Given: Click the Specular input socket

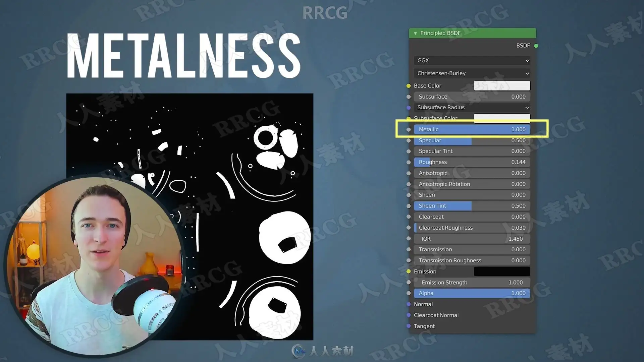Looking at the screenshot, I should tap(409, 140).
